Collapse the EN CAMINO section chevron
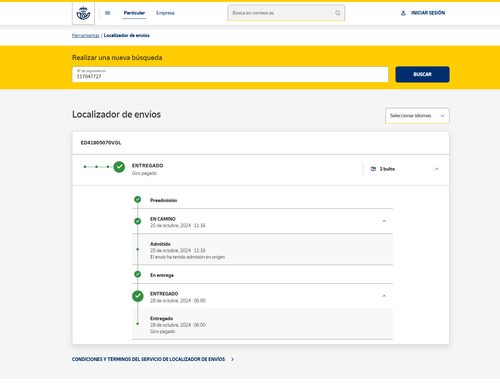This screenshot has width=500, height=388. tap(384, 221)
